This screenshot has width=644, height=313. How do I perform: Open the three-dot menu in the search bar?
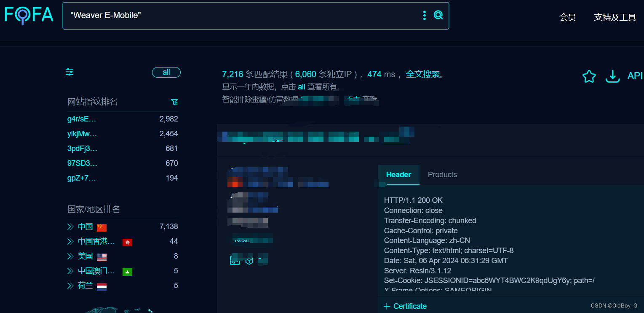click(x=424, y=15)
